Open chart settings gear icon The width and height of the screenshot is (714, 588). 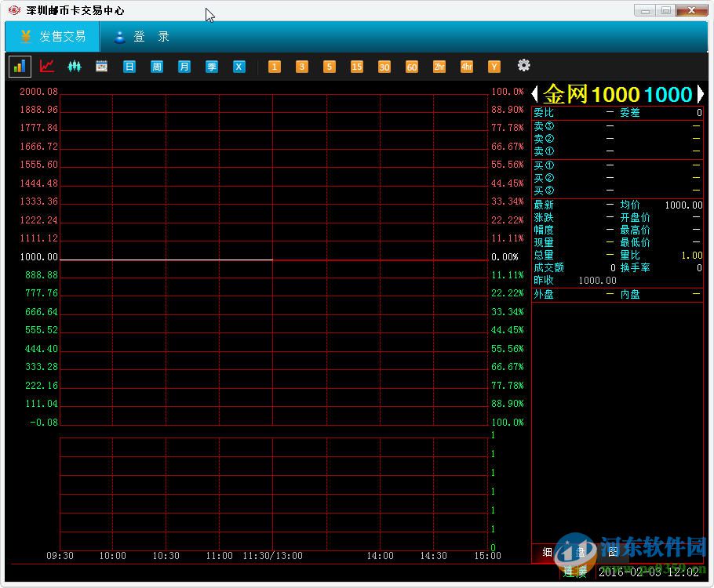pos(523,66)
